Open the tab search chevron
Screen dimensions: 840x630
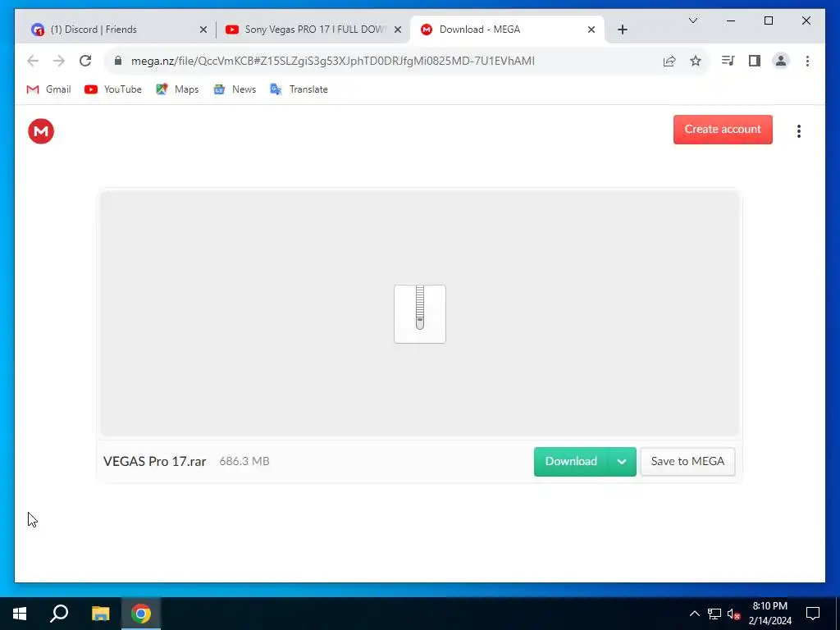click(692, 21)
